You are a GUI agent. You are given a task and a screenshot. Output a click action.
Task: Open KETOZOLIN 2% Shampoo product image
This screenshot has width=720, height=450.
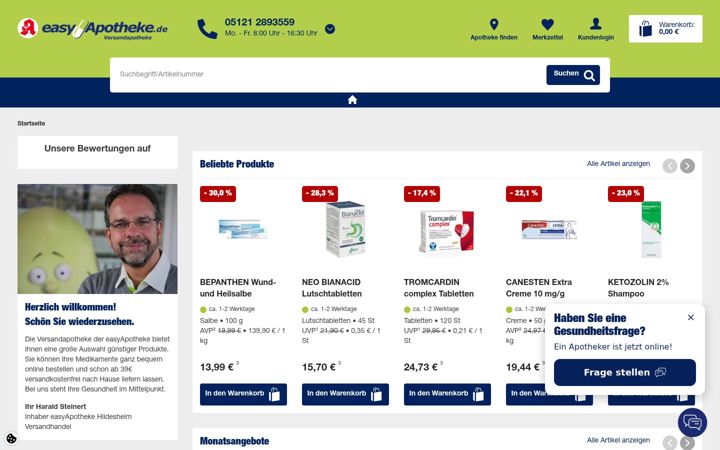pos(651,229)
